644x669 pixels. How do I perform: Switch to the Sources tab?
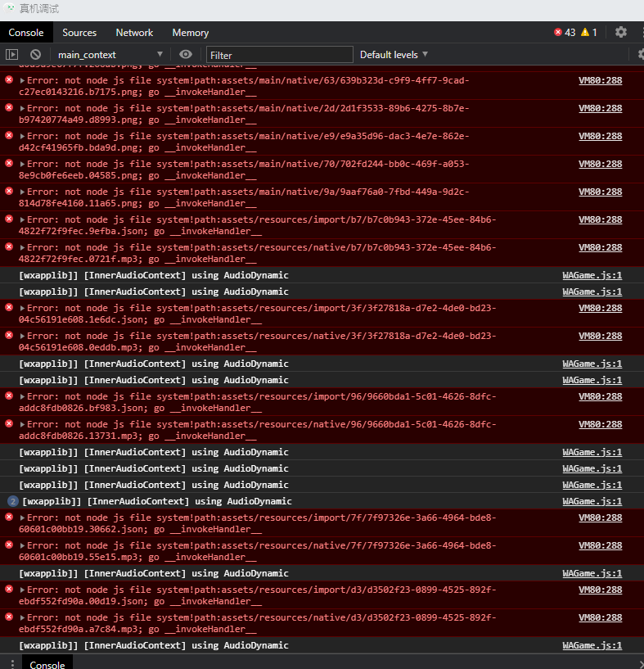pyautogui.click(x=79, y=33)
